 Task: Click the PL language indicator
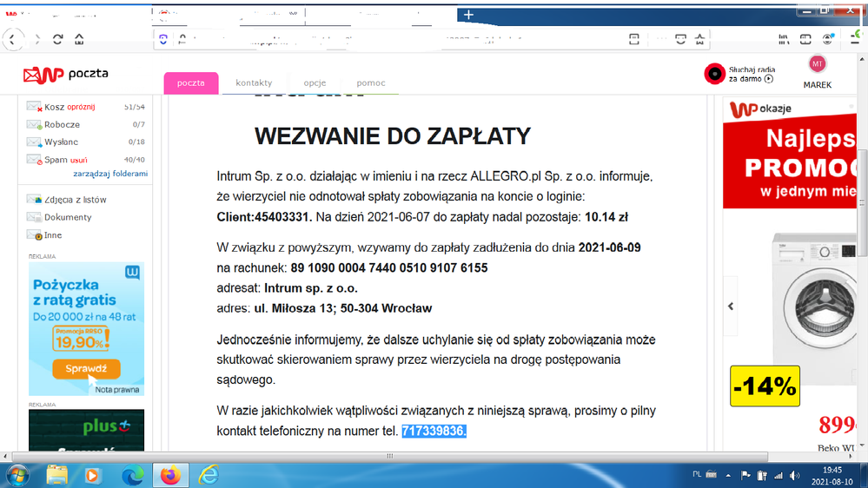697,474
